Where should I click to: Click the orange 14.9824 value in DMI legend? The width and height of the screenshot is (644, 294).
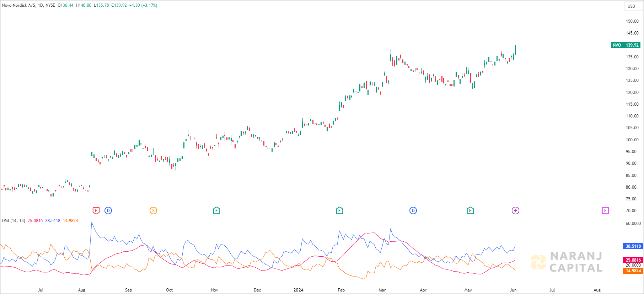click(x=70, y=221)
